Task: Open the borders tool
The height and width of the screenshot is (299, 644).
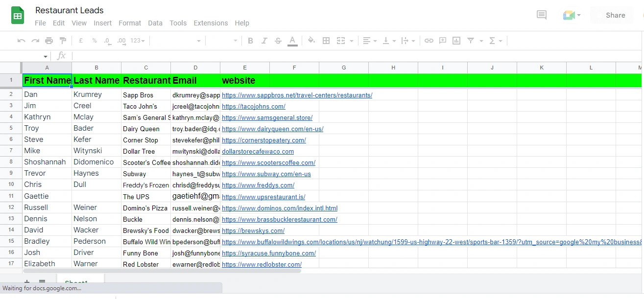Action: point(326,41)
